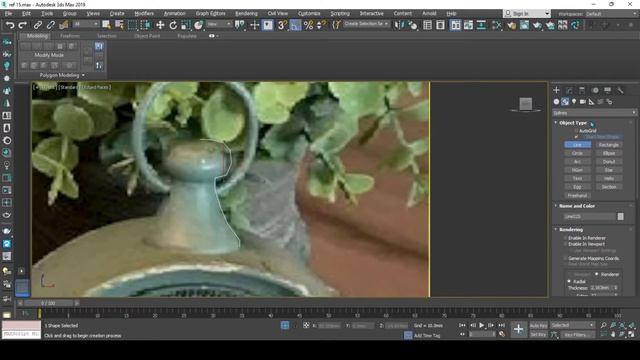Screen dimensions: 640x360
Task: Click the Redo arrow in the main toolbar
Action: [x=23, y=25]
